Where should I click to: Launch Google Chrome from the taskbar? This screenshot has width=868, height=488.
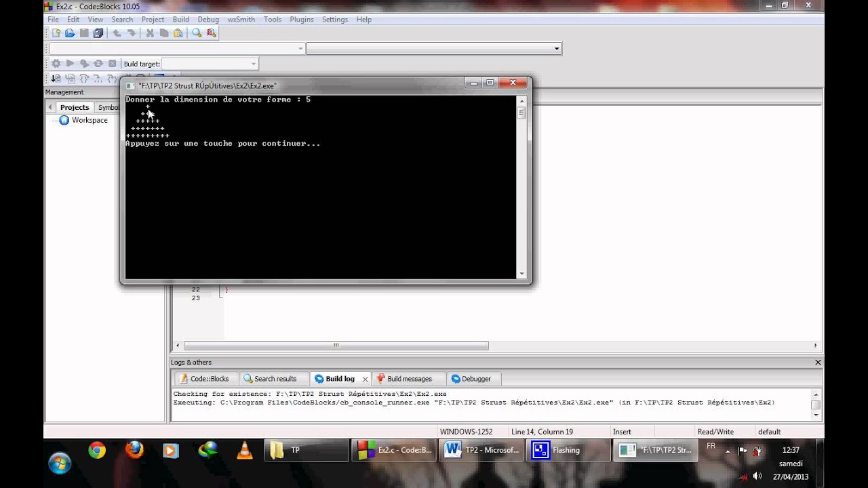click(x=97, y=450)
